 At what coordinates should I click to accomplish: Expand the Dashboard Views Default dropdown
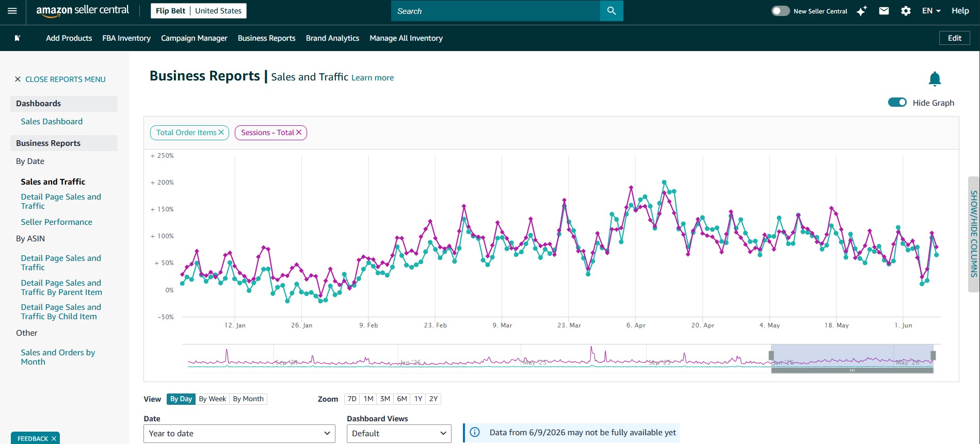[399, 433]
